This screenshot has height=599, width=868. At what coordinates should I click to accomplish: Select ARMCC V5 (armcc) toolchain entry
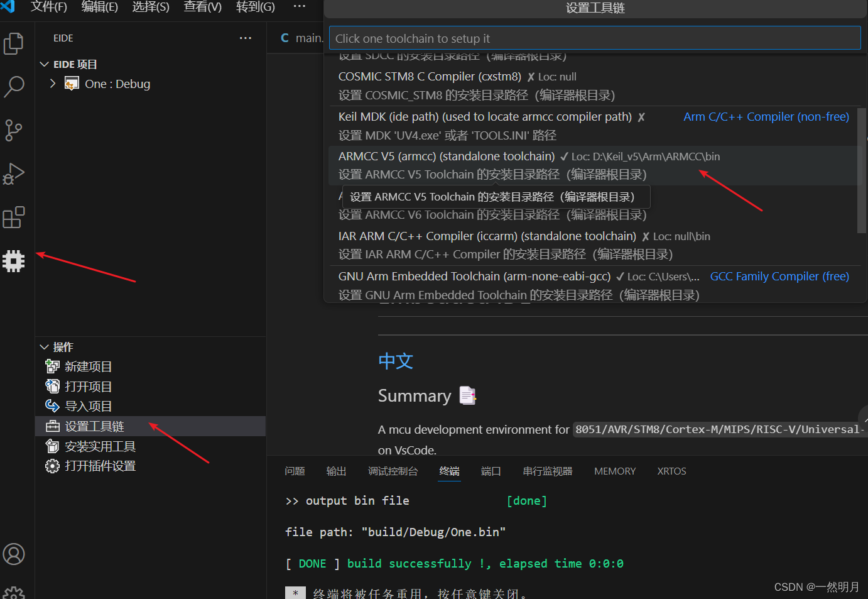coord(594,165)
